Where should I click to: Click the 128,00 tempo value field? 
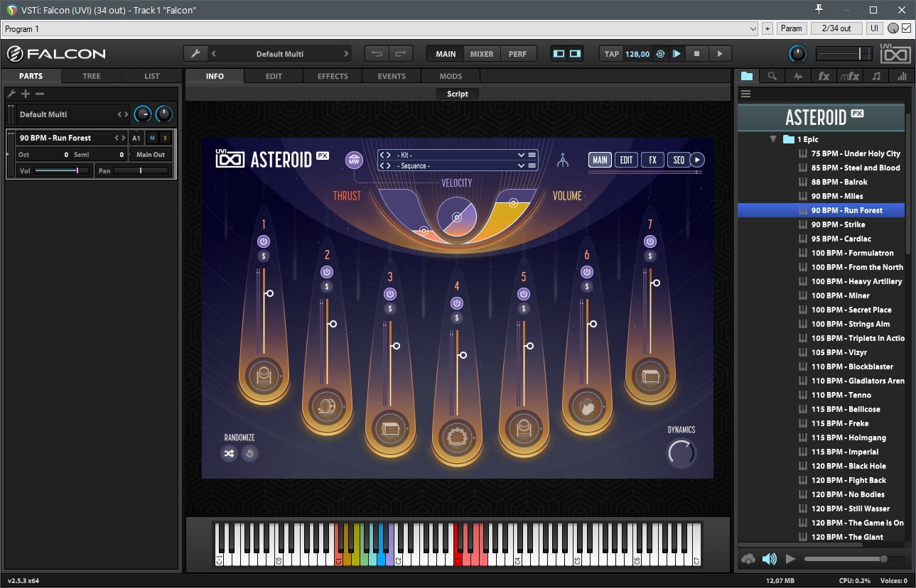coord(637,54)
